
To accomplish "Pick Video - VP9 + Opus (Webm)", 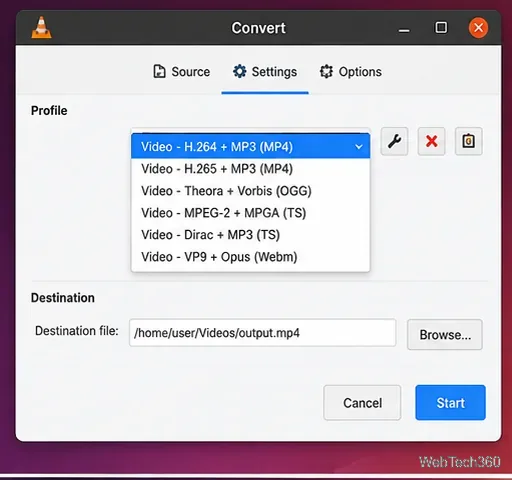I will pos(250,257).
